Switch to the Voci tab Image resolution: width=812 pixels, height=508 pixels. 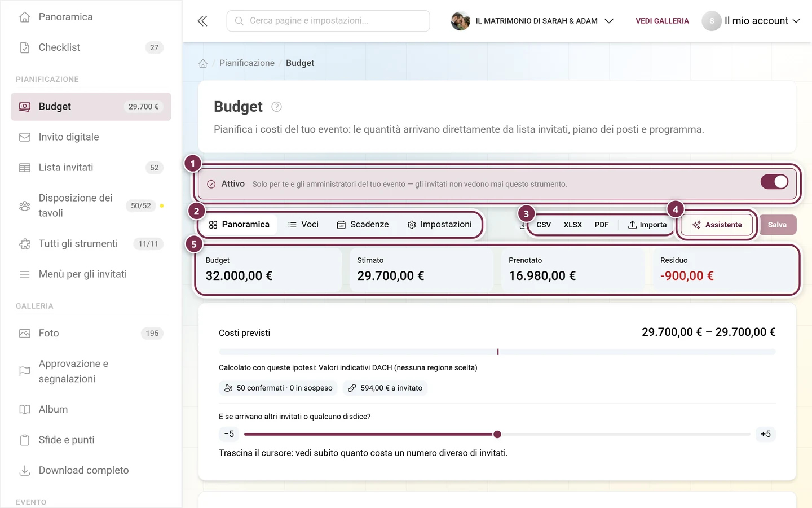click(303, 225)
